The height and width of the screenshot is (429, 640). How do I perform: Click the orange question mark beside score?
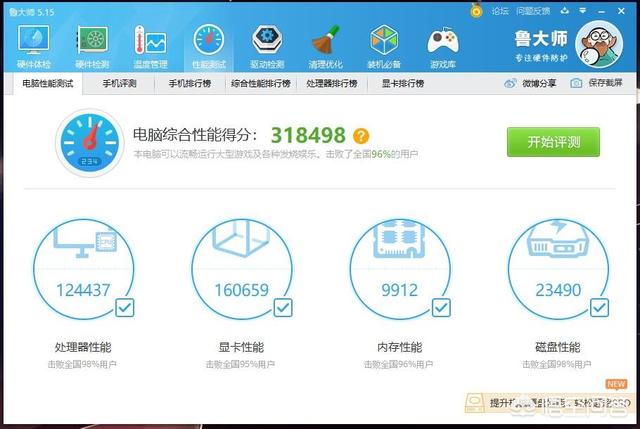pyautogui.click(x=361, y=136)
